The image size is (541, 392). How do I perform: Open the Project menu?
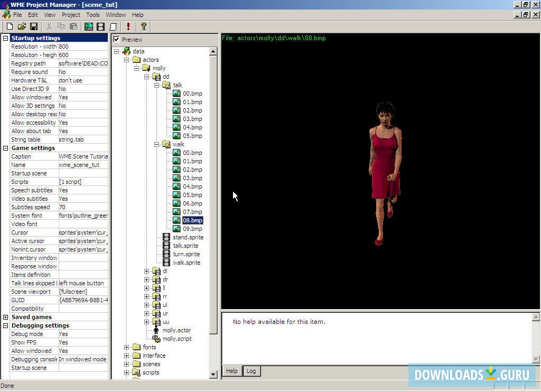pos(71,15)
